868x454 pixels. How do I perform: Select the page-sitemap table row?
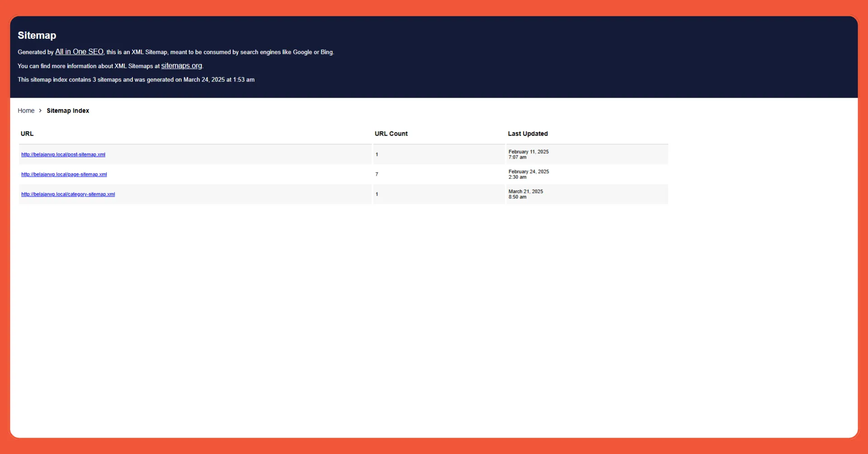click(x=271, y=174)
